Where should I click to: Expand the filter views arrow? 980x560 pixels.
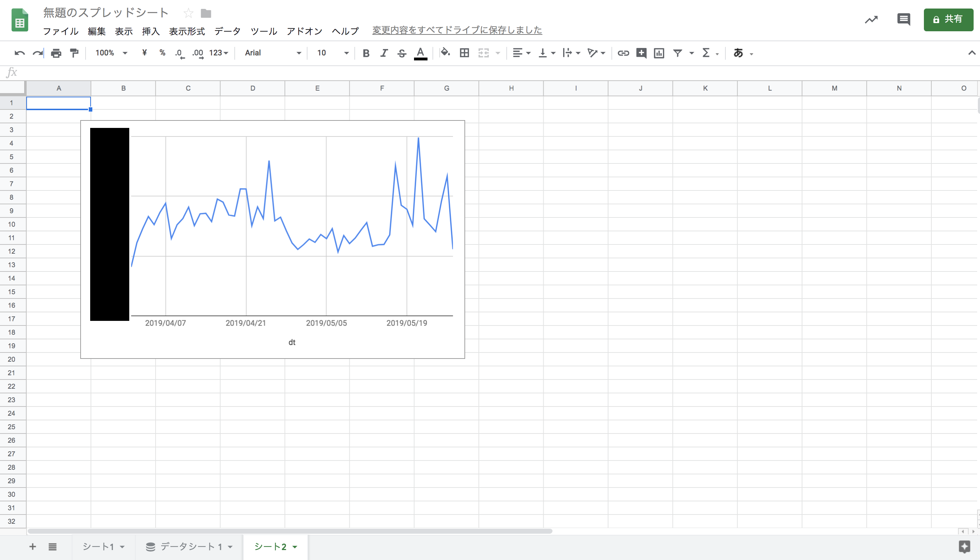coord(692,53)
